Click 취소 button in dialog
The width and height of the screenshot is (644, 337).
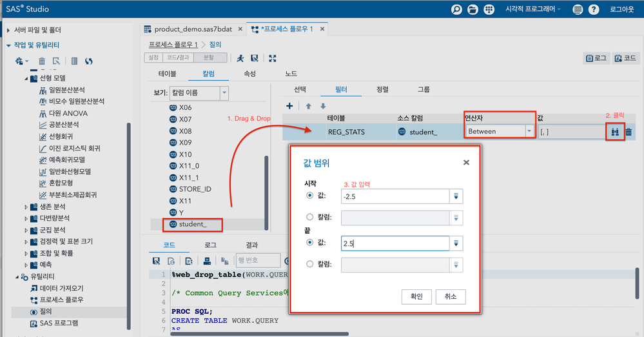(451, 297)
